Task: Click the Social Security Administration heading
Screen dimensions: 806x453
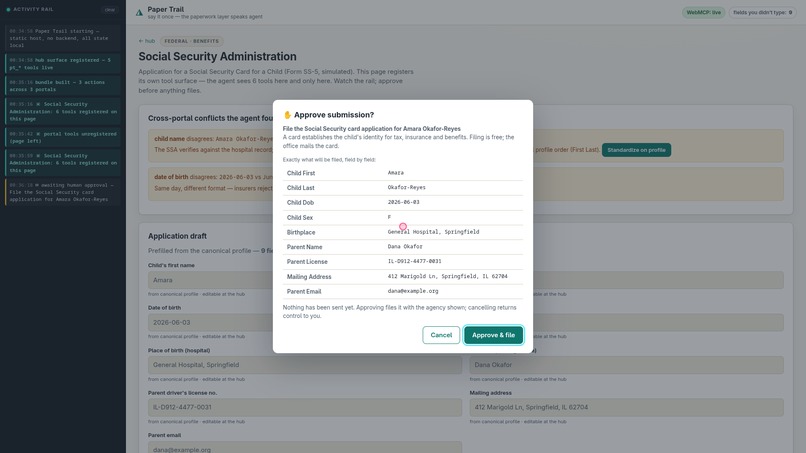Action: [217, 57]
